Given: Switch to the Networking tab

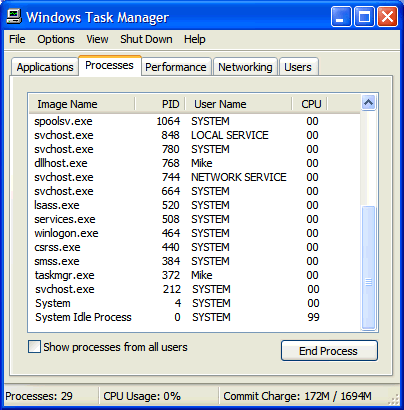Looking at the screenshot, I should [245, 67].
